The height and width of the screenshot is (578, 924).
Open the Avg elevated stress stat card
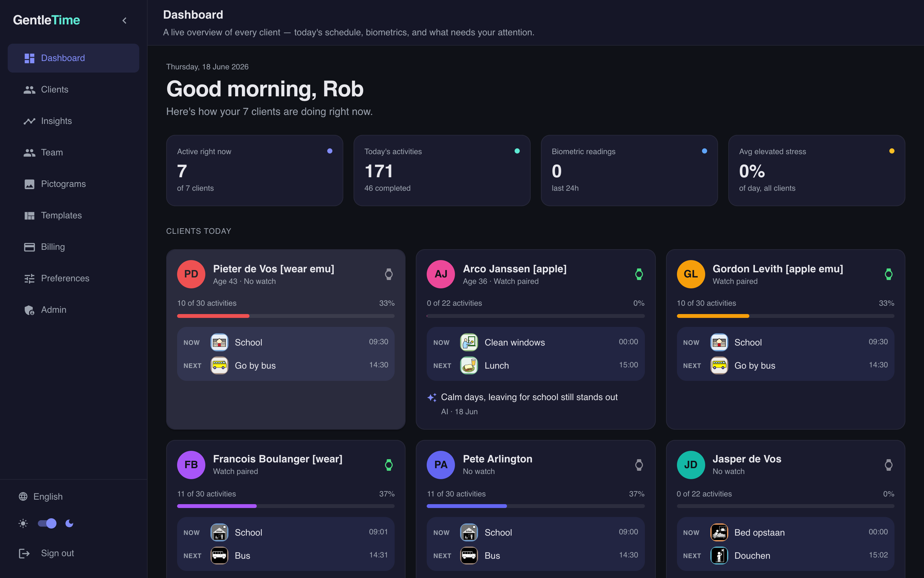tap(817, 171)
